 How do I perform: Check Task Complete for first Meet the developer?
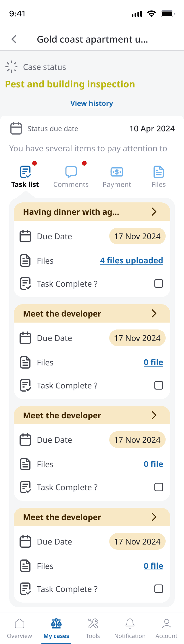tap(159, 385)
